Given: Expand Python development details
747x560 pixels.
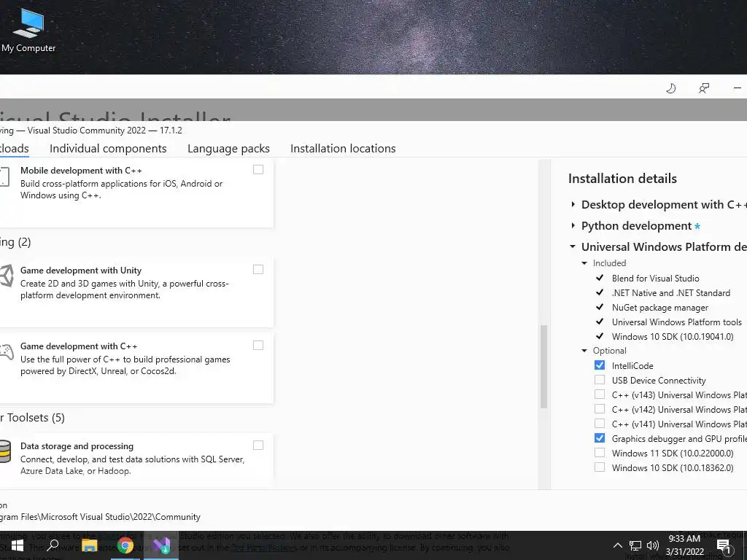Looking at the screenshot, I should [x=573, y=226].
